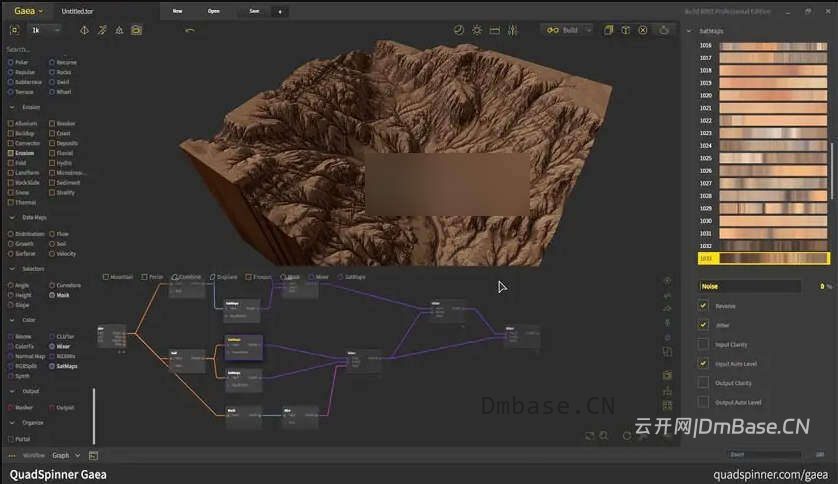Click the Combine shortcut above the graph
This screenshot has height=484, width=838.
pyautogui.click(x=187, y=277)
